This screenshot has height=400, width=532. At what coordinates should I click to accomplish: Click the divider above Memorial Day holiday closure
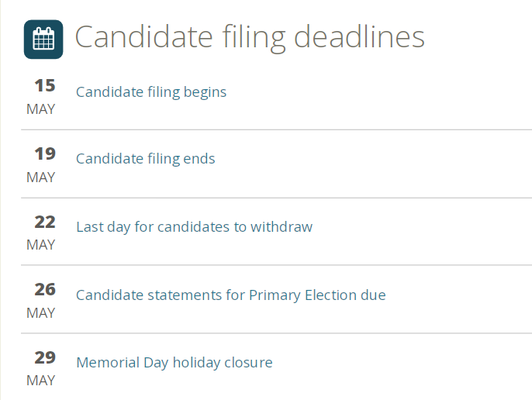[x=277, y=333]
